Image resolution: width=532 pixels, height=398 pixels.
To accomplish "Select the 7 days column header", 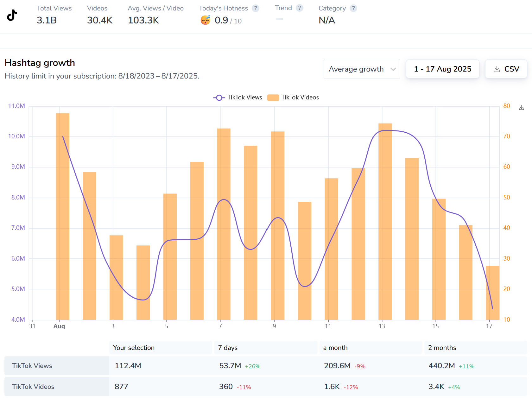I will (x=265, y=348).
